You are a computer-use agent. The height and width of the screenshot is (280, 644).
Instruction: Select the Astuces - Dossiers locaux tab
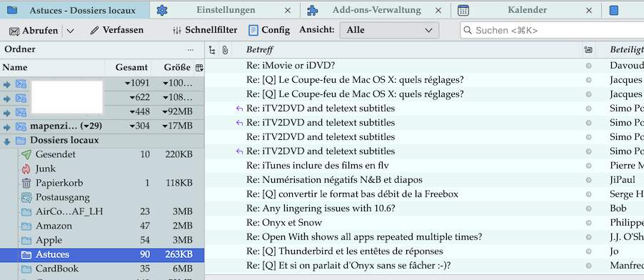75,10
